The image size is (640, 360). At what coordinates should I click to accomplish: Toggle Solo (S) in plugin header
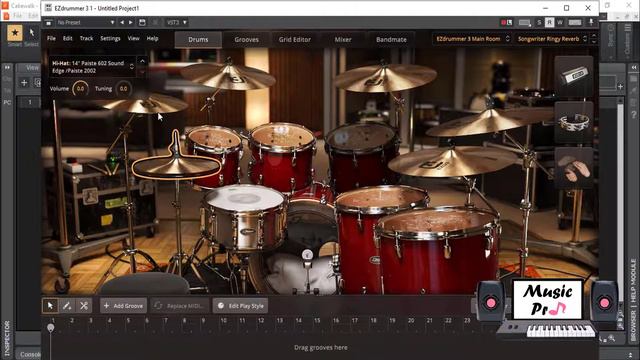[x=539, y=22]
